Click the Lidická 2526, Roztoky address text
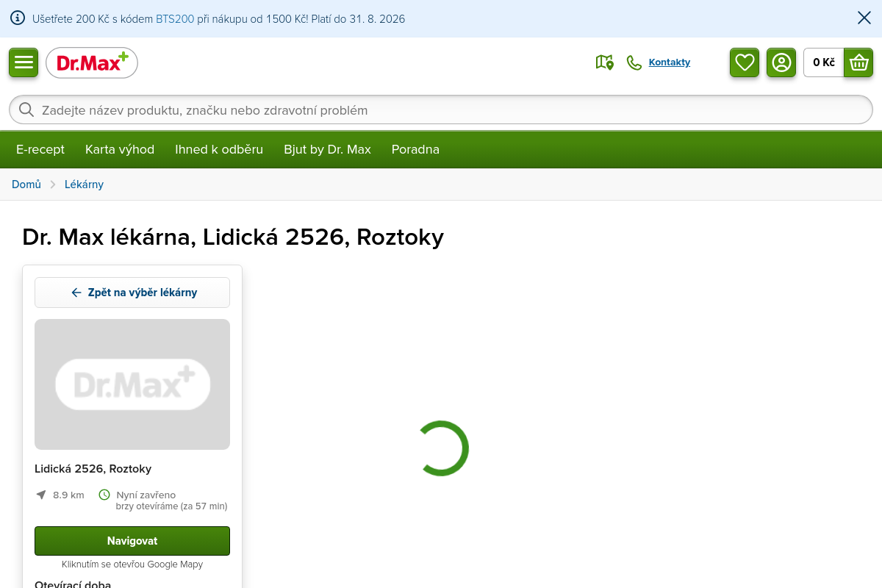This screenshot has height=588, width=882. [93, 469]
